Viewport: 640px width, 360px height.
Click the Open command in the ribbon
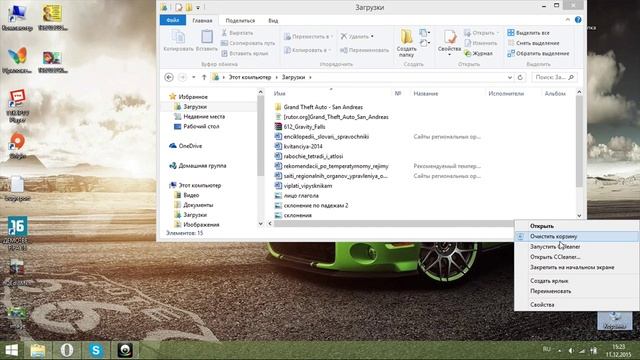pyautogui.click(x=482, y=33)
